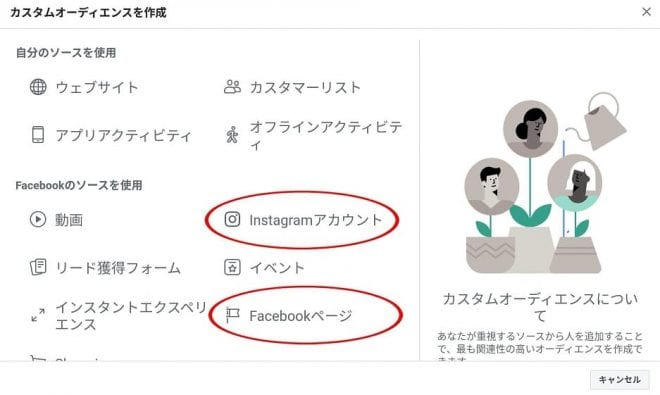Click the globe icon for ウェブサイト

[38, 87]
